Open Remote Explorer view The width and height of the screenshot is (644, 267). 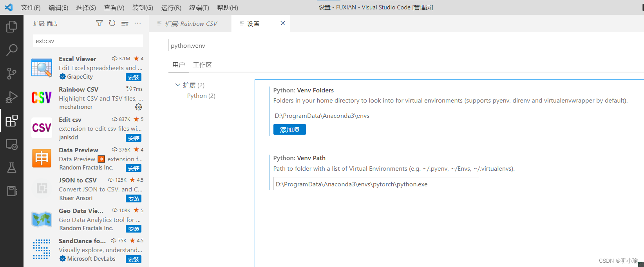pos(12,144)
